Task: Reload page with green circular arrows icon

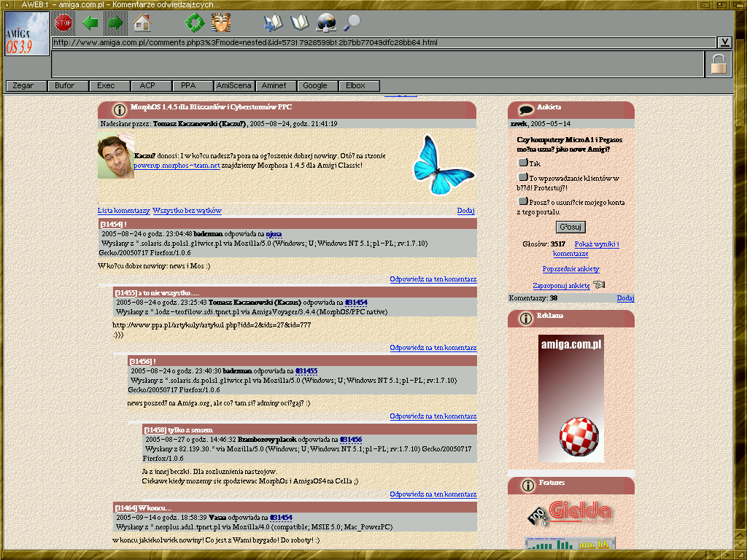Action: point(194,23)
